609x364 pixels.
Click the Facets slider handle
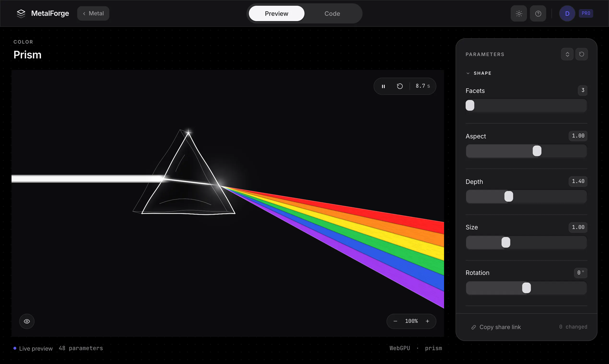(x=470, y=105)
